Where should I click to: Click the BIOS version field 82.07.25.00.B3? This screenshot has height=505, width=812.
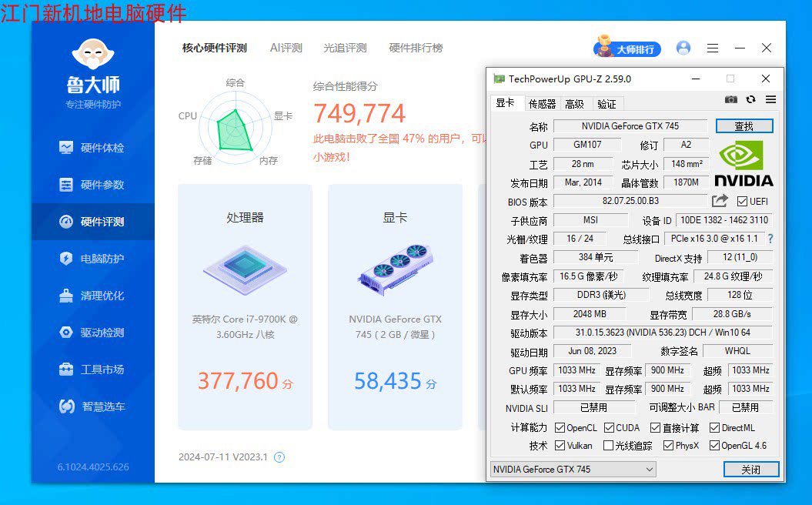pos(630,201)
